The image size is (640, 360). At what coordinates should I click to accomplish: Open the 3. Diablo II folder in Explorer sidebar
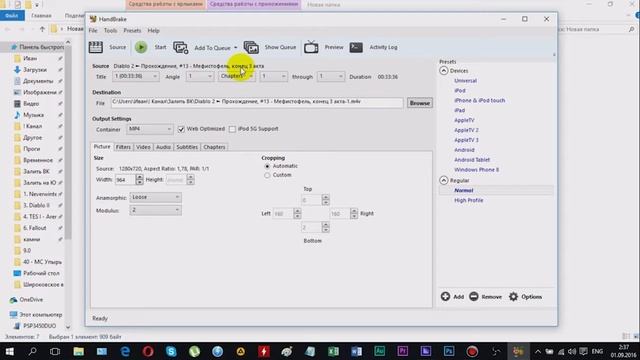[x=36, y=205]
